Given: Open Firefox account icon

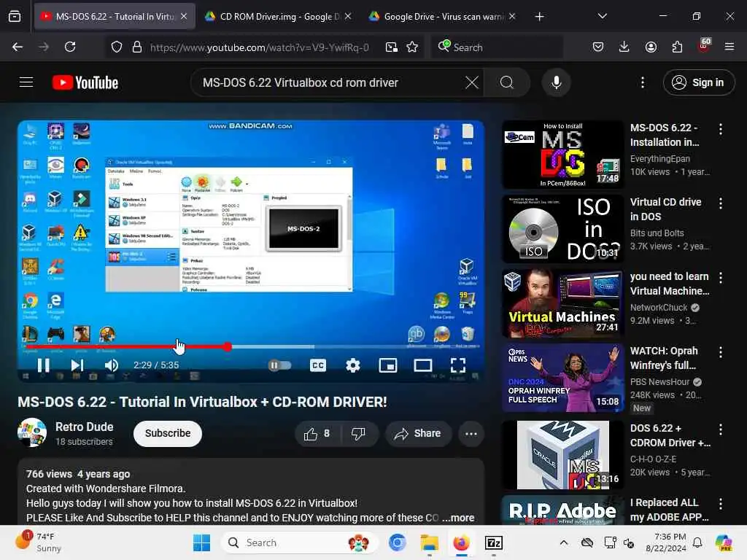Looking at the screenshot, I should click(651, 47).
